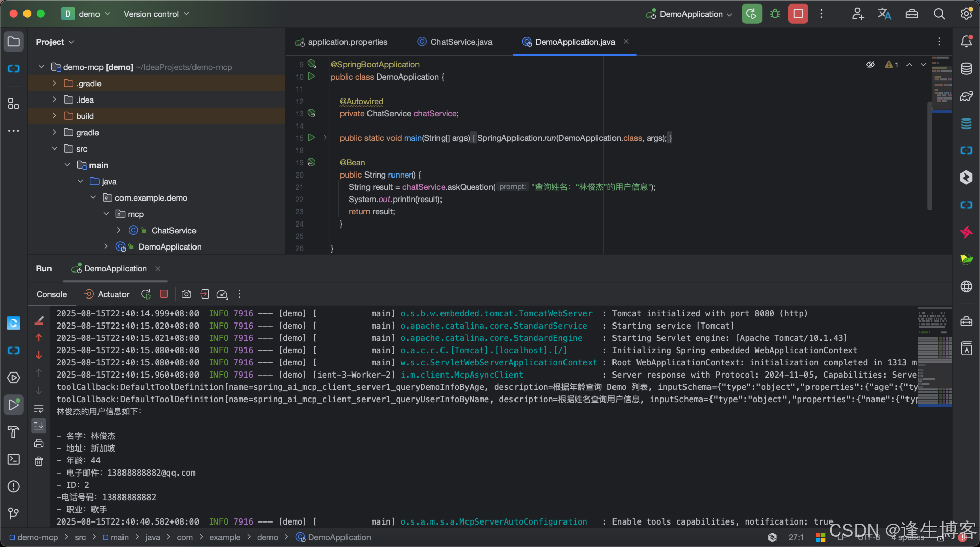Collapse the mcp package node
The image size is (980, 547).
[106, 214]
